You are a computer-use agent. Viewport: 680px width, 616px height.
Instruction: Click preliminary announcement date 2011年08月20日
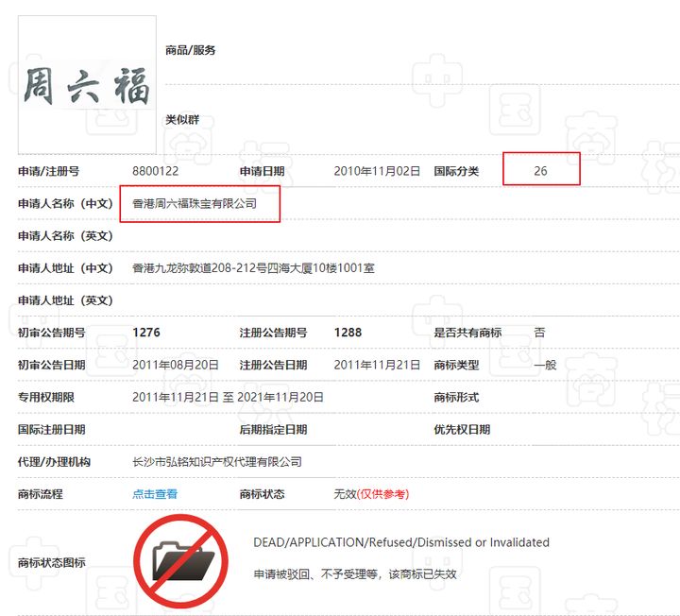176,365
